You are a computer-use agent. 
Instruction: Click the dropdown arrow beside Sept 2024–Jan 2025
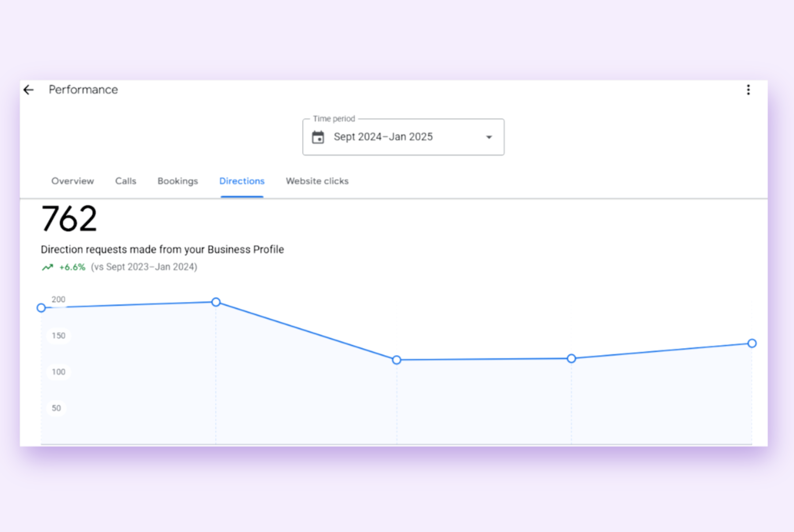coord(489,137)
